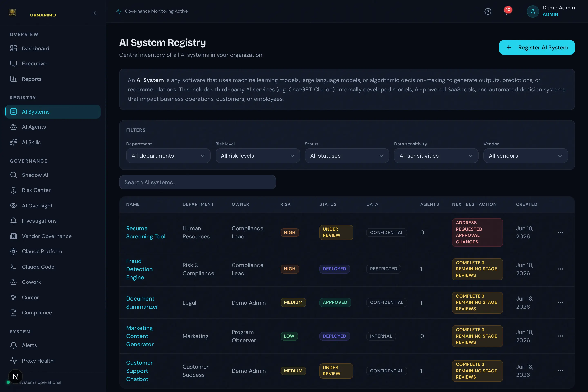Open the All departments dropdown
Screen dimensions: 588x392
[168, 156]
